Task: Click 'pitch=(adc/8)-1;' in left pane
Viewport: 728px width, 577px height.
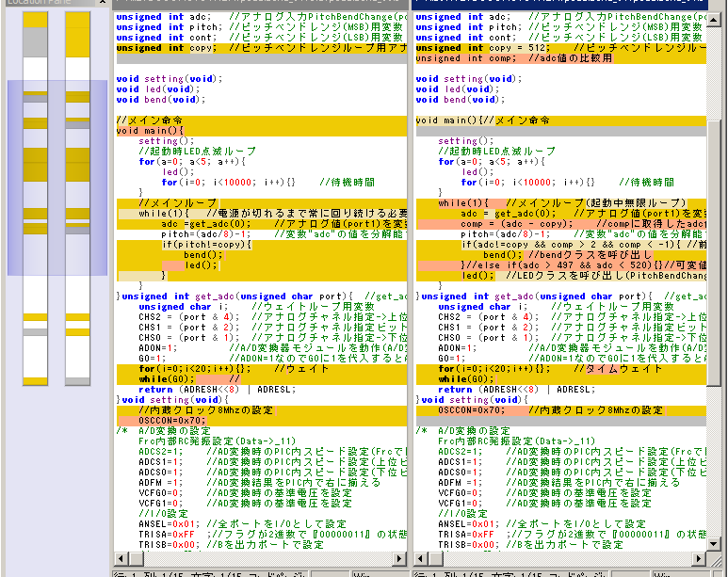Action: [x=205, y=234]
